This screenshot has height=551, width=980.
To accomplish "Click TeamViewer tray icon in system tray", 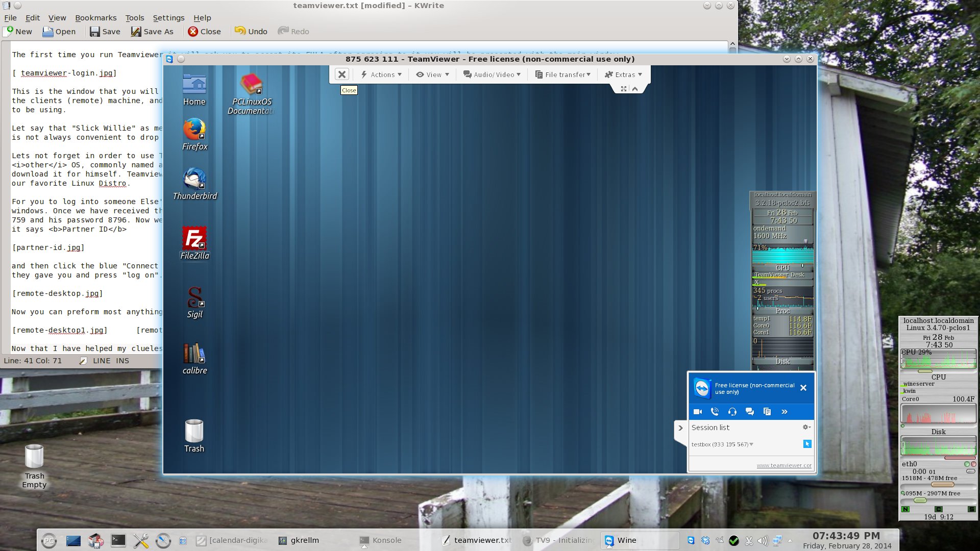I will (x=691, y=540).
